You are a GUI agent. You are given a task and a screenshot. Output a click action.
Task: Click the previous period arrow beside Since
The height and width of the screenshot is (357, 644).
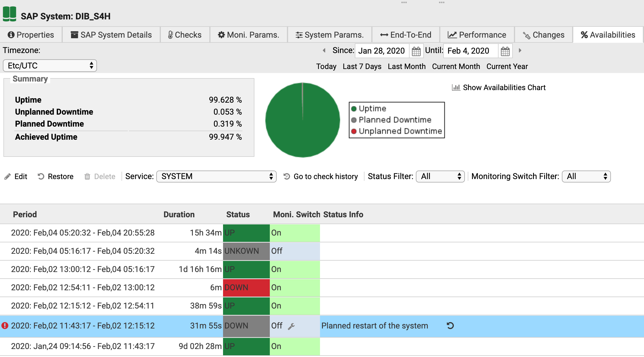[x=324, y=50]
